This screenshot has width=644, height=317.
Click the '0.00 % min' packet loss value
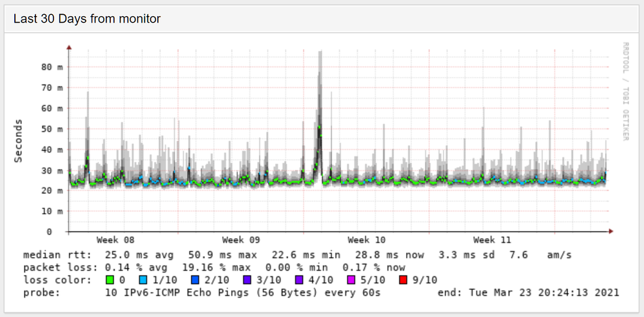(x=297, y=268)
